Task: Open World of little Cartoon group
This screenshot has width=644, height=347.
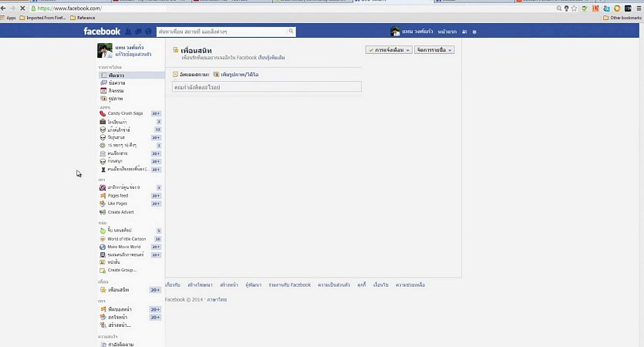Action: point(126,239)
